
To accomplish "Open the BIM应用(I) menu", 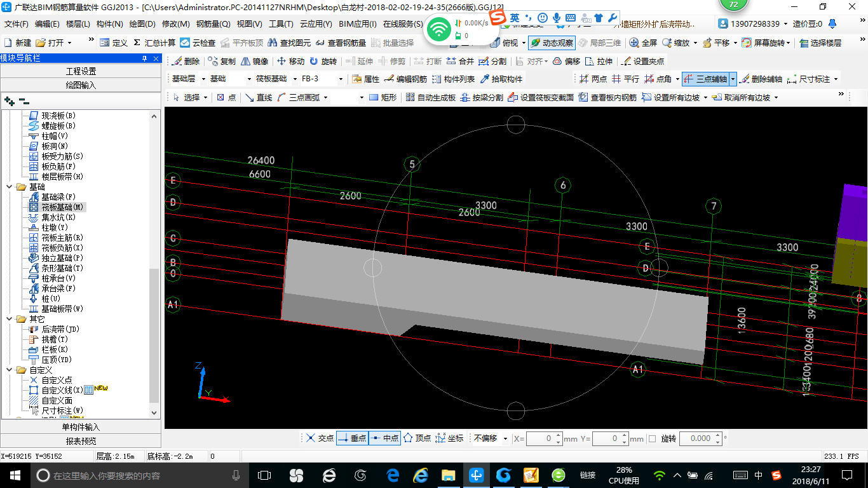I will pyautogui.click(x=358, y=24).
